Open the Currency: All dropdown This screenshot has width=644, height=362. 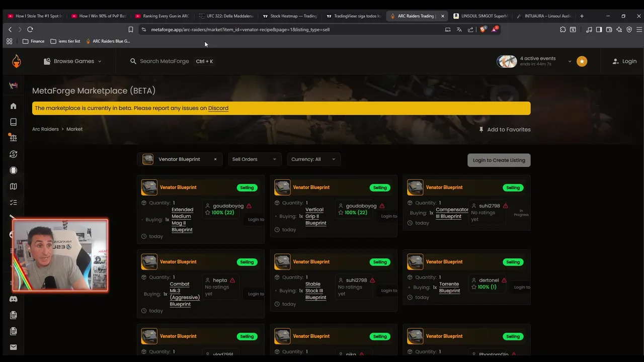[313, 159]
